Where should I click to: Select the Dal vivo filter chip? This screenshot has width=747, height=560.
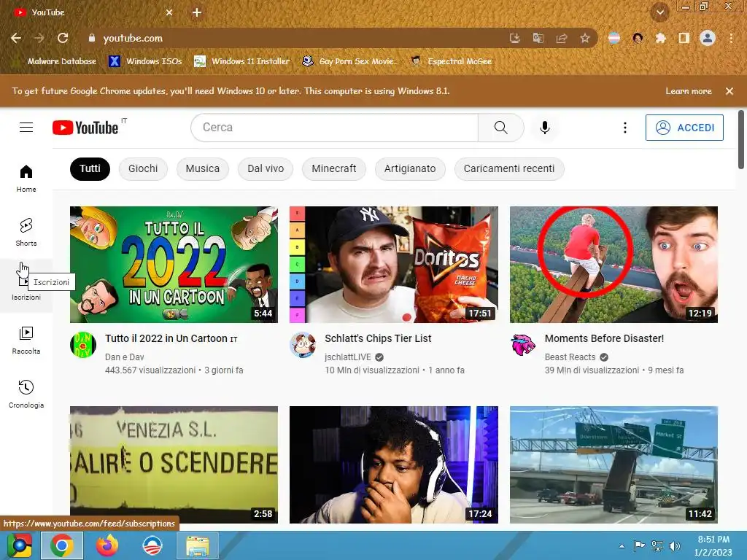pyautogui.click(x=266, y=168)
